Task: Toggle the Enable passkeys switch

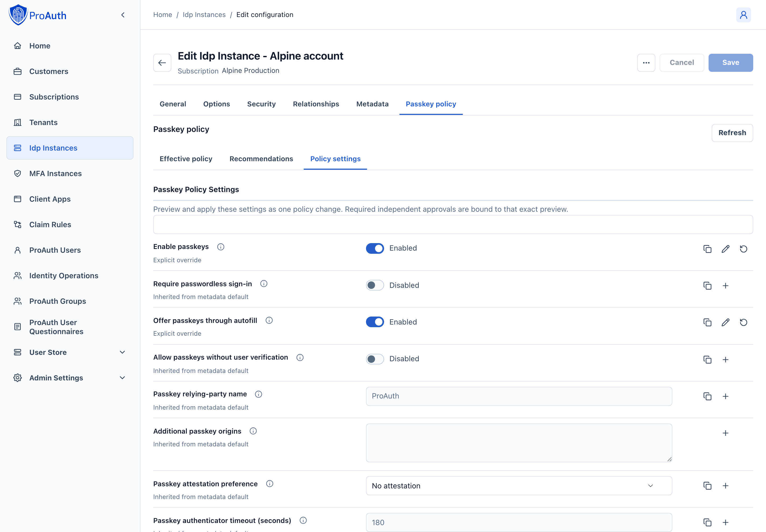Action: 375,248
